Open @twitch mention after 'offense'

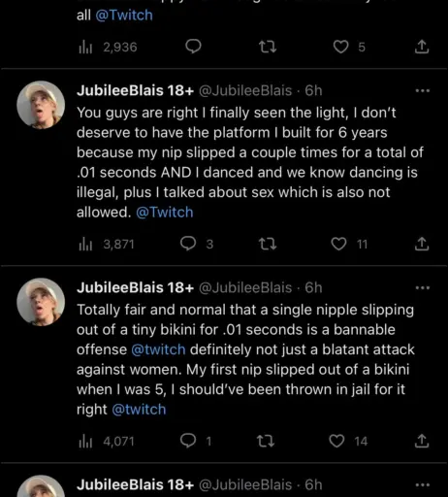tap(158, 349)
